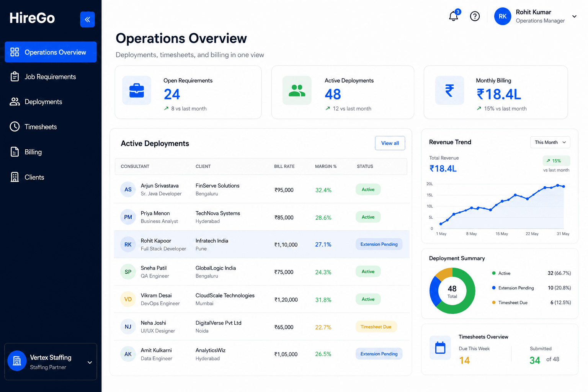Viewport: 588px width, 392px height.
Task: Click the DigitalVerse Pvt Ltd client name
Action: coord(219,323)
